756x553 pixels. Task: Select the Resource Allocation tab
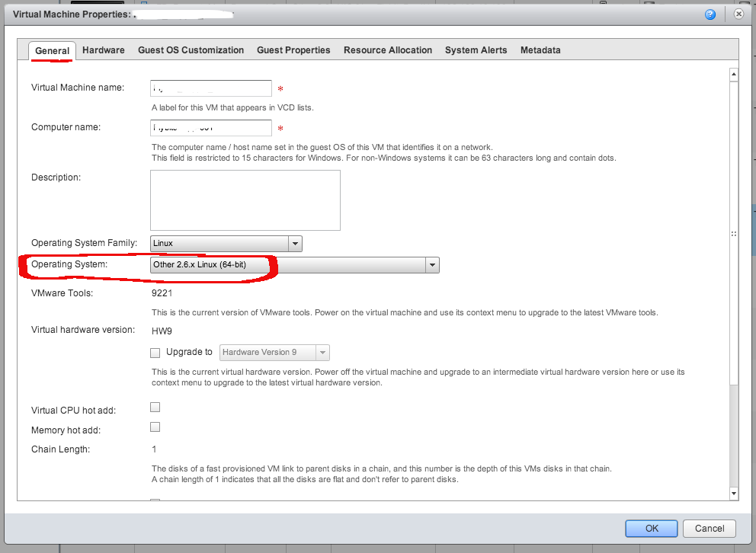[387, 50]
